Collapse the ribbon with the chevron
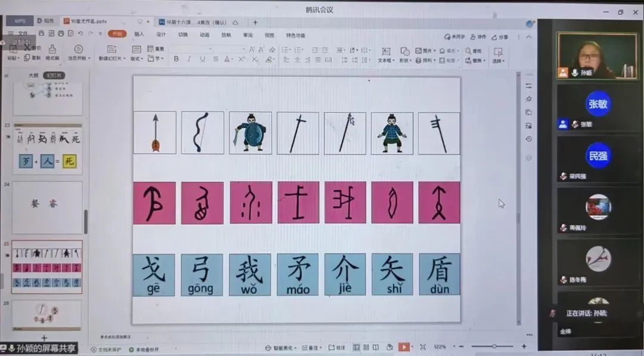644x356 pixels. point(529,37)
